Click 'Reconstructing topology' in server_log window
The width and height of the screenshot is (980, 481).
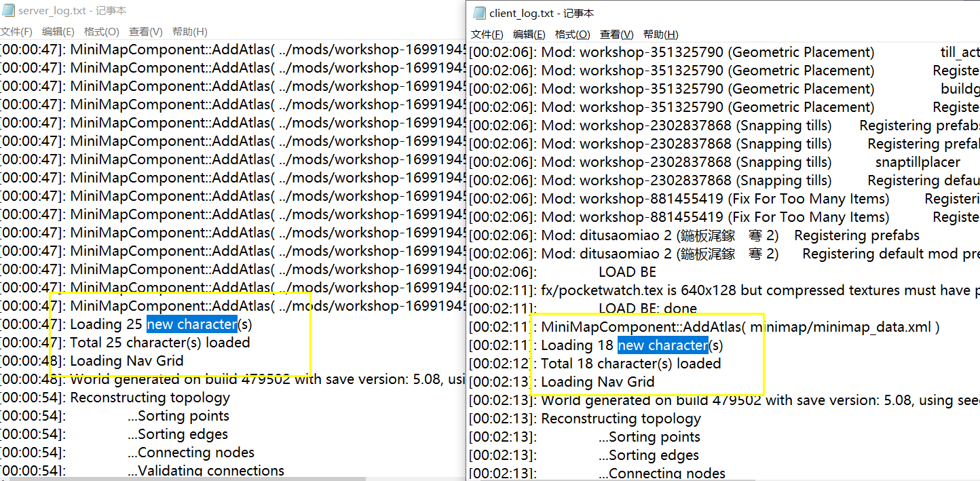point(115,398)
